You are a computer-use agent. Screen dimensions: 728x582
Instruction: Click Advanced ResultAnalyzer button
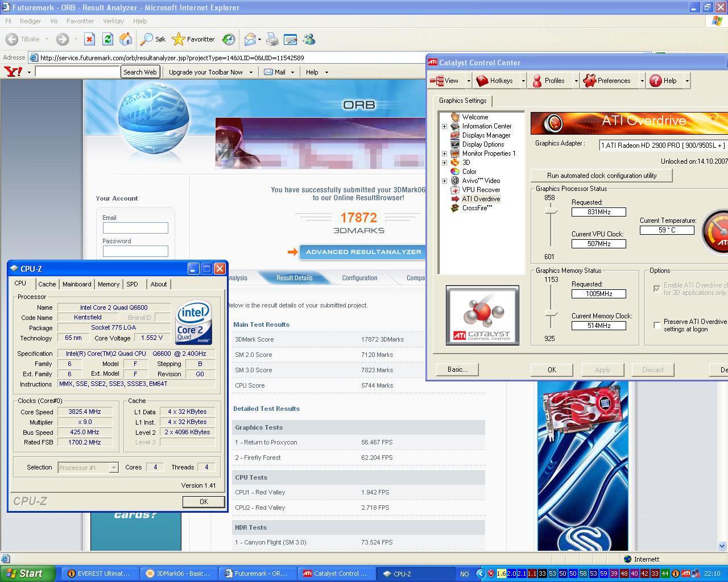363,252
